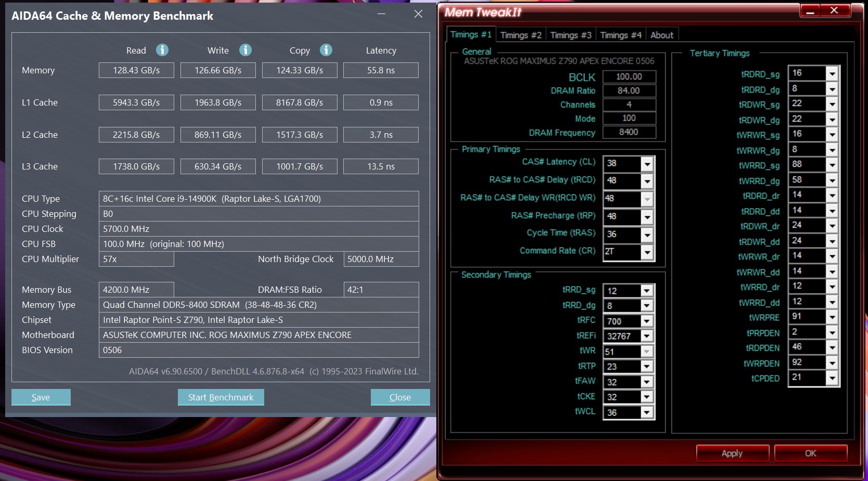This screenshot has width=868, height=481.
Task: Click the Start Benchmark button
Action: [x=221, y=397]
